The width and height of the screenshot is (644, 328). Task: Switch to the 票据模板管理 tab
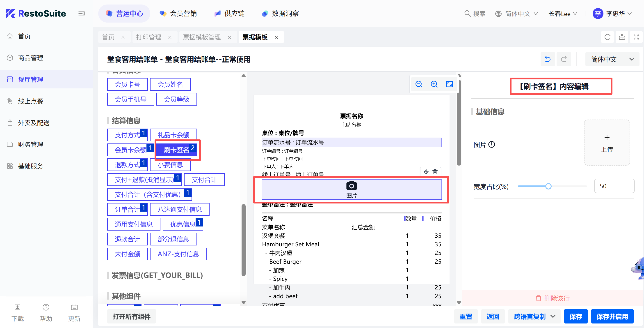coord(202,37)
